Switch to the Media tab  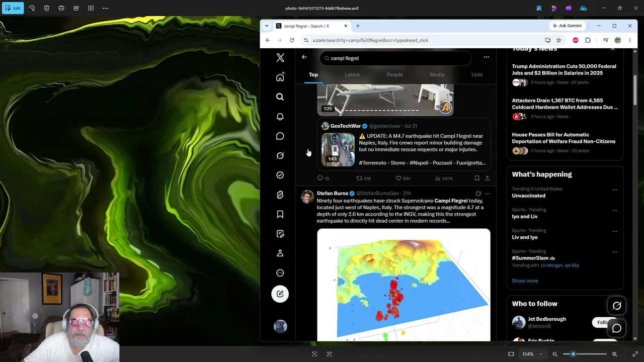click(437, 75)
